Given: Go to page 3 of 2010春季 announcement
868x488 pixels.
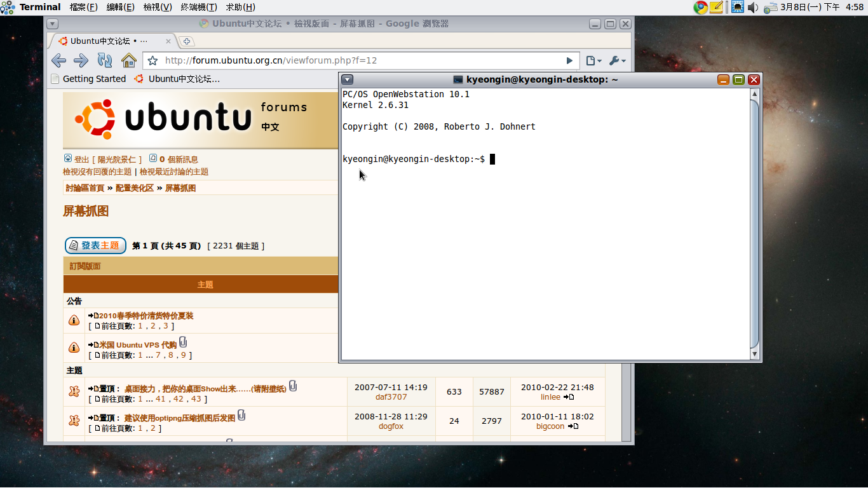Looking at the screenshot, I should pyautogui.click(x=166, y=326).
